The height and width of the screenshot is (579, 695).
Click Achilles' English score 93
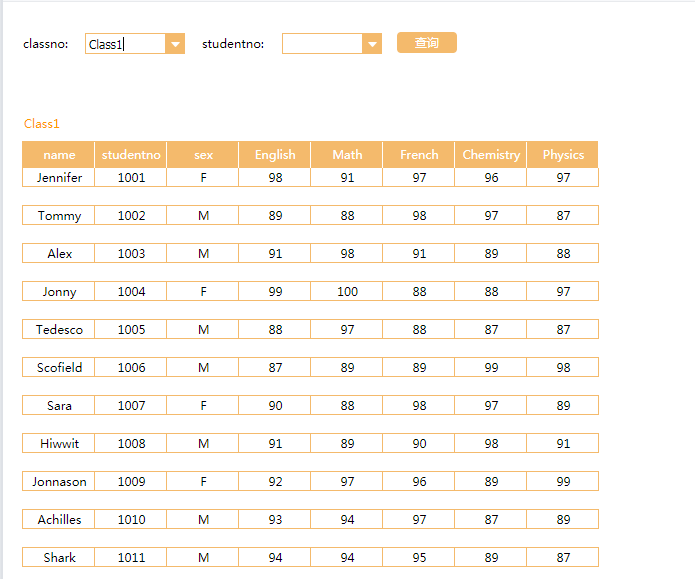point(275,519)
